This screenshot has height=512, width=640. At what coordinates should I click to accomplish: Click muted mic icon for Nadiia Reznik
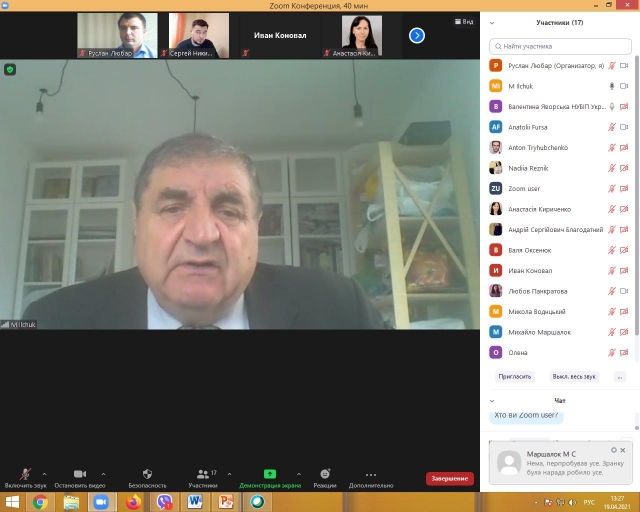[x=611, y=168]
